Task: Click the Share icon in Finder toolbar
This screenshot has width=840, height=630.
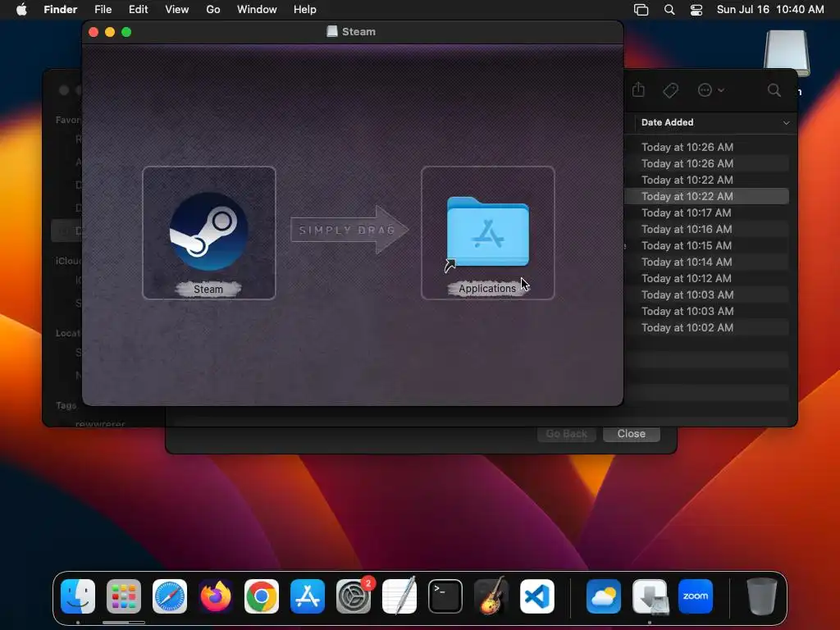Action: pyautogui.click(x=638, y=89)
